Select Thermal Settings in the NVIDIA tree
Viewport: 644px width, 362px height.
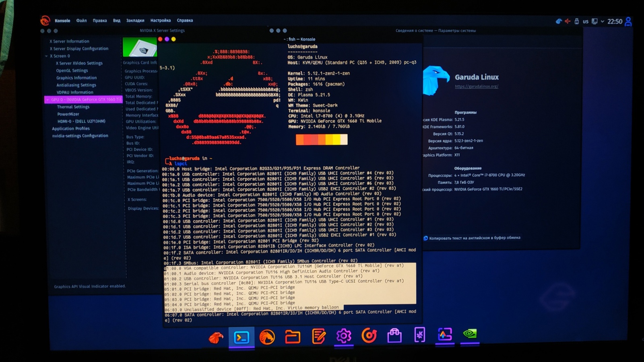click(x=73, y=107)
